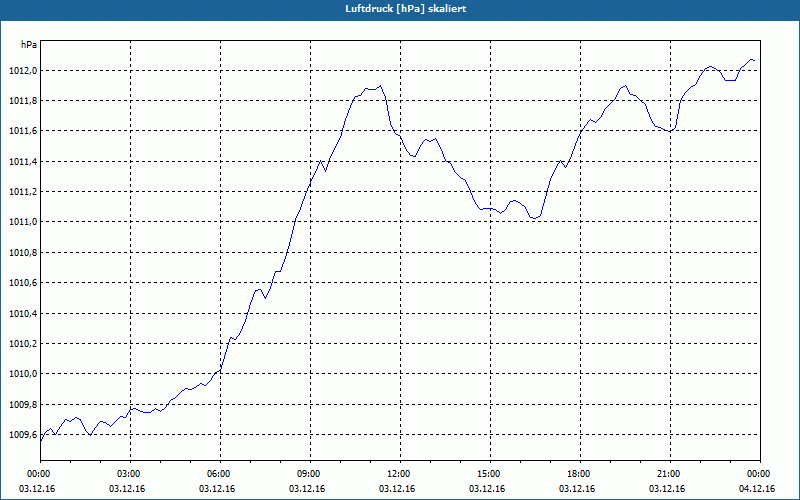Click the 1010,4 y-axis label
The width and height of the screenshot is (800, 500).
click(x=23, y=313)
